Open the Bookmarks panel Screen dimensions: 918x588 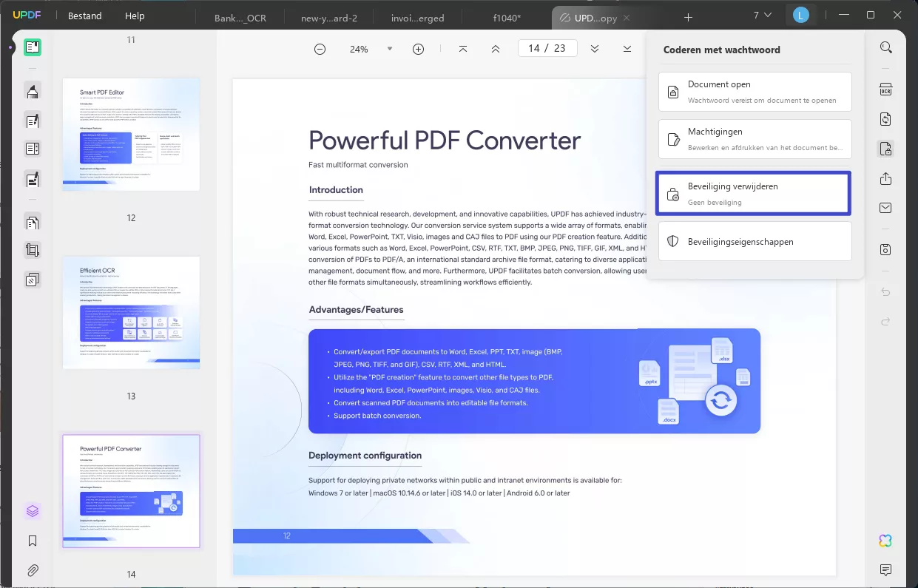(33, 541)
